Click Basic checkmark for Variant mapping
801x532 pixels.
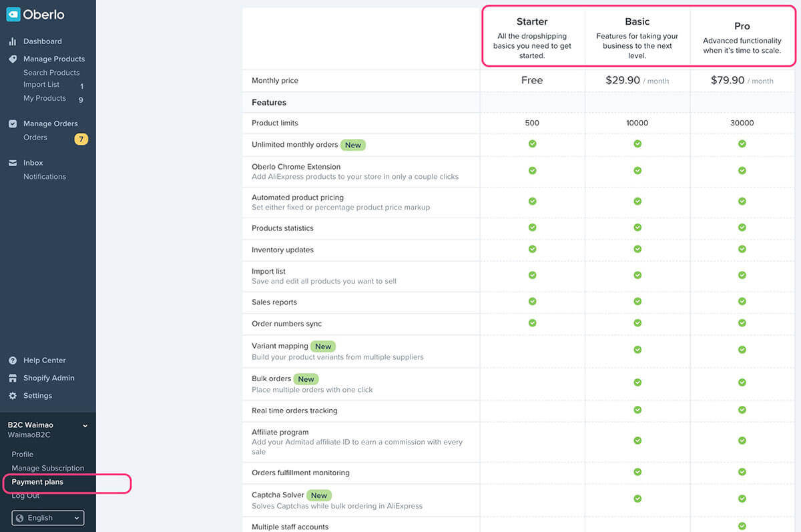(x=637, y=350)
